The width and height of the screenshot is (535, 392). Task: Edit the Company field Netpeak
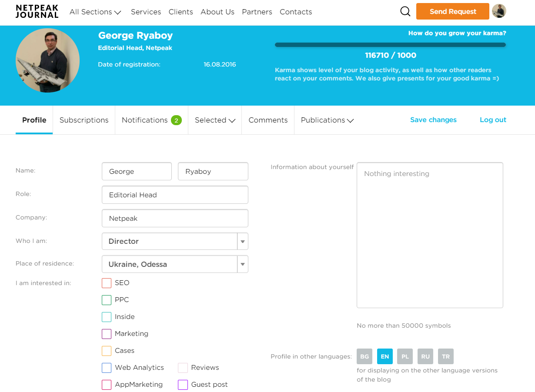click(175, 218)
